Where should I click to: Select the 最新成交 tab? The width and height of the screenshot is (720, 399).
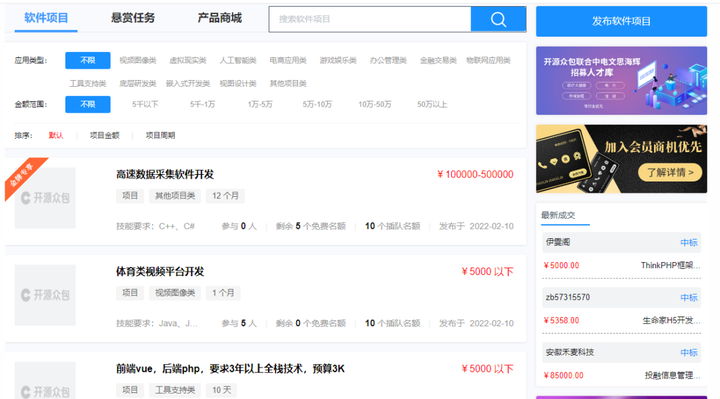pyautogui.click(x=558, y=215)
